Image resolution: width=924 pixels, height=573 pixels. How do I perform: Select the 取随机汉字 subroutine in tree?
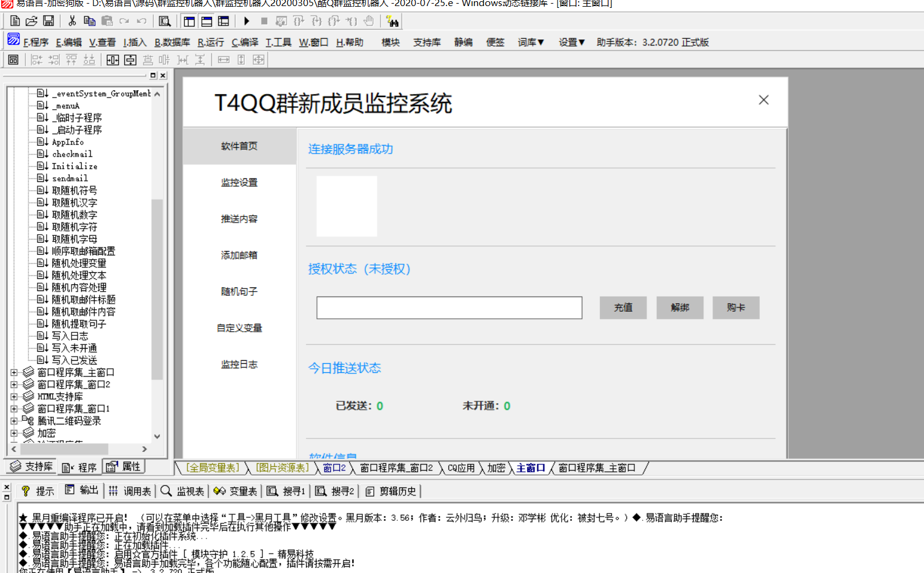(74, 203)
